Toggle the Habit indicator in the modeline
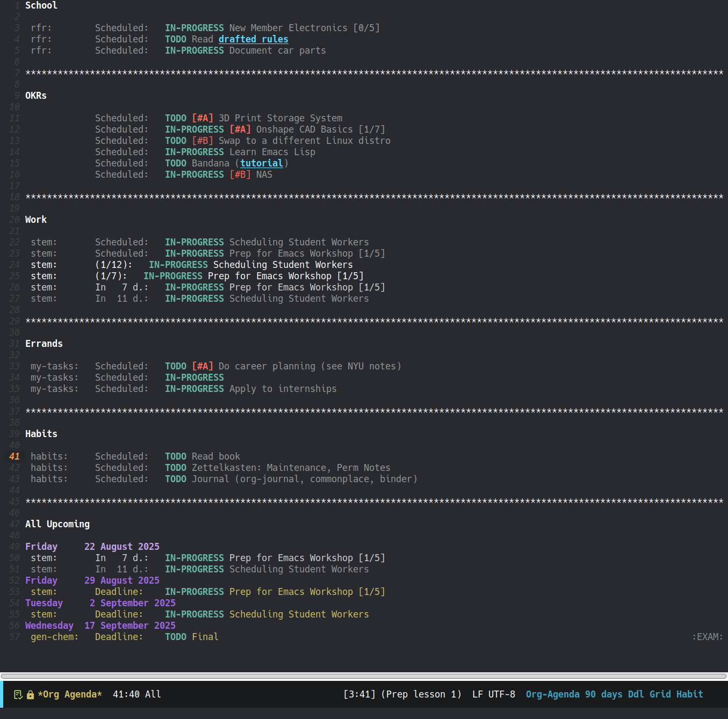The image size is (728, 719). tap(689, 694)
